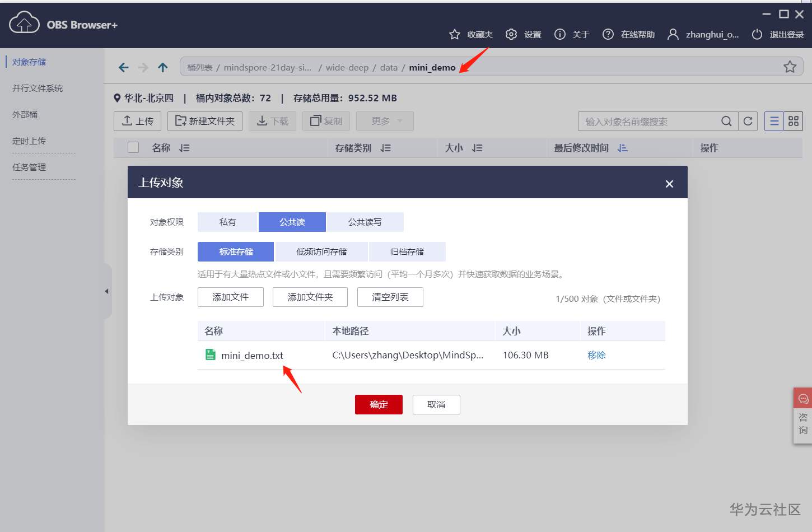Navigate to wide-deep in breadcrumb
The width and height of the screenshot is (812, 532).
click(347, 67)
